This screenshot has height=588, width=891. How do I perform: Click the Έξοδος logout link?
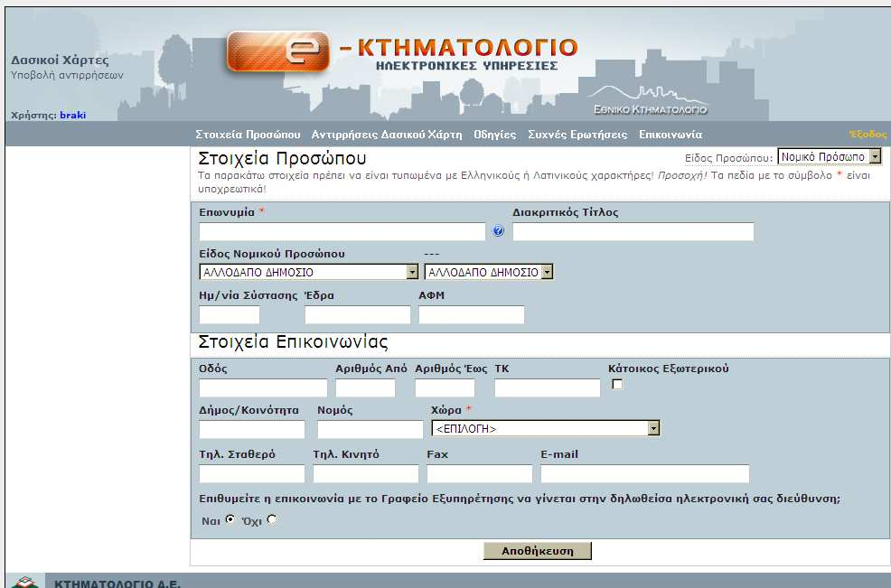(868, 134)
